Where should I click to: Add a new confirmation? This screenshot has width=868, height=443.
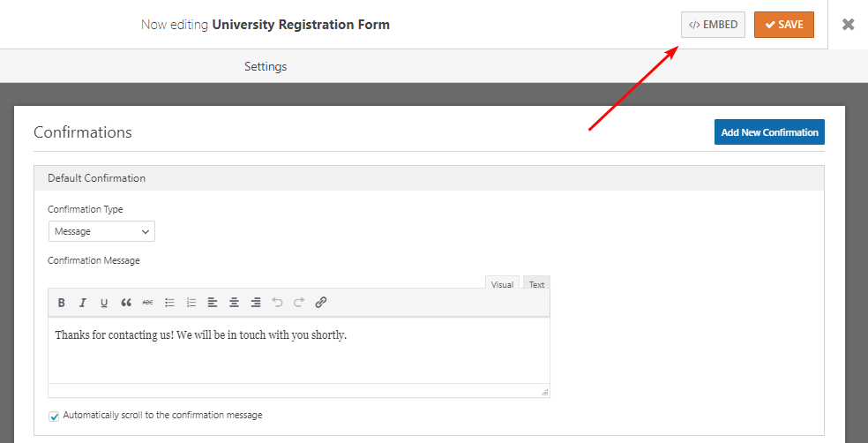click(769, 132)
